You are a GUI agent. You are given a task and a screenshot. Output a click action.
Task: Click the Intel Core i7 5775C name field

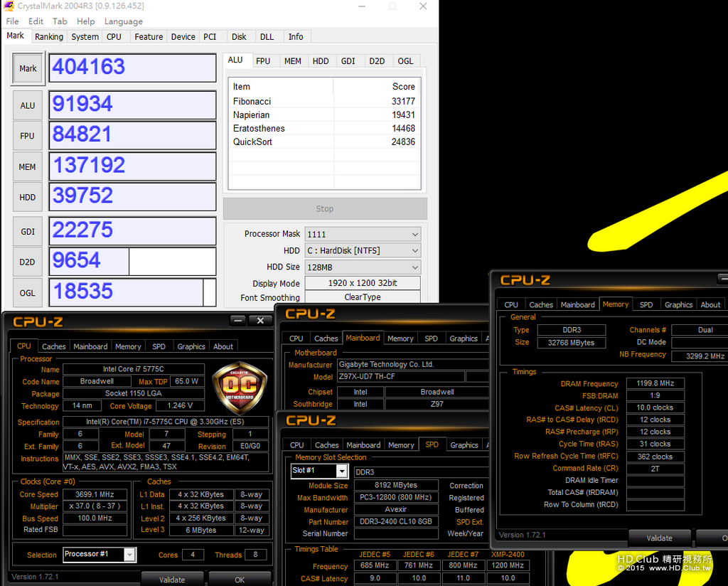pos(134,369)
